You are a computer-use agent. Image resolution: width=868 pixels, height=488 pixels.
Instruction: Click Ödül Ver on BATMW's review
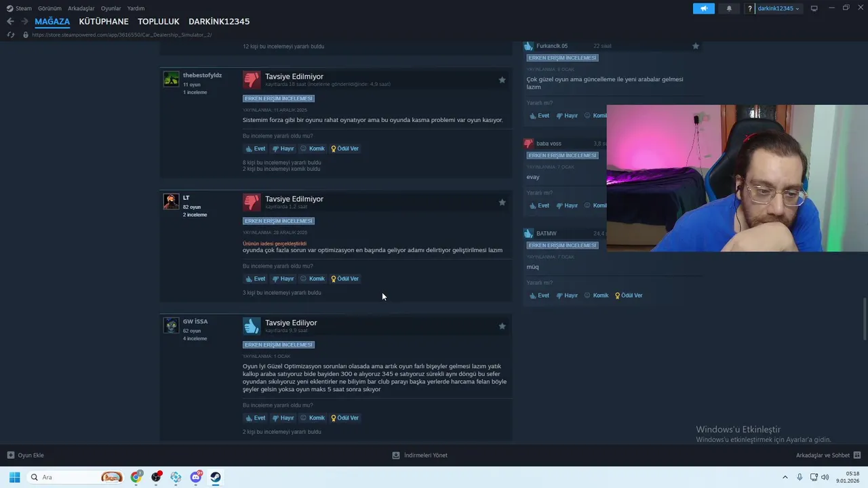(x=629, y=296)
